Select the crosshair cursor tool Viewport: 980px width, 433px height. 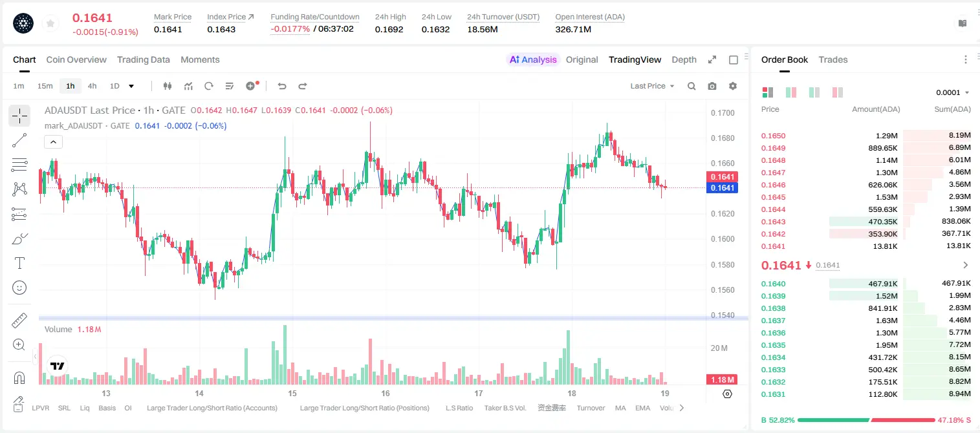19,116
